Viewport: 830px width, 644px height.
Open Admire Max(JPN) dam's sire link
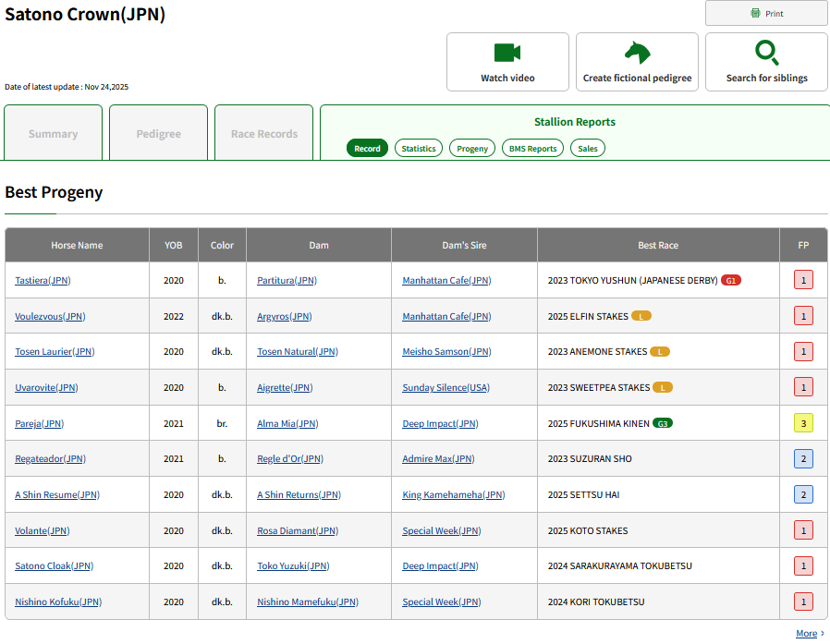[x=438, y=459]
